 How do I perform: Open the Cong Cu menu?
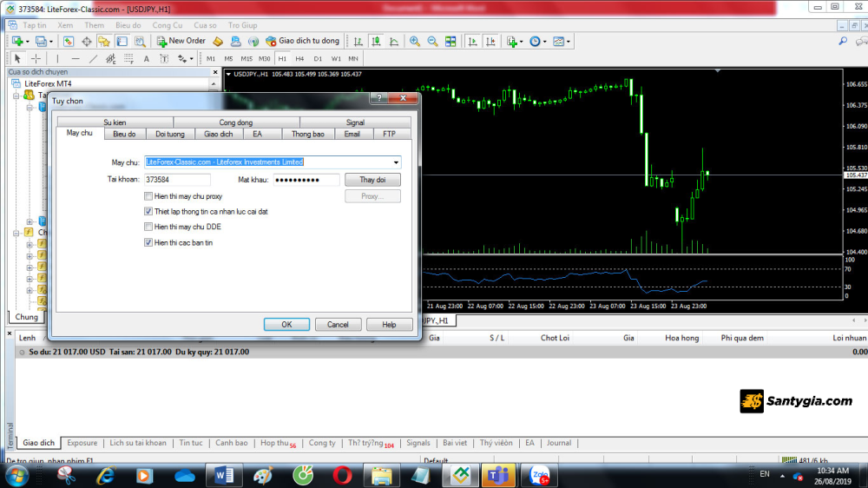coord(168,25)
